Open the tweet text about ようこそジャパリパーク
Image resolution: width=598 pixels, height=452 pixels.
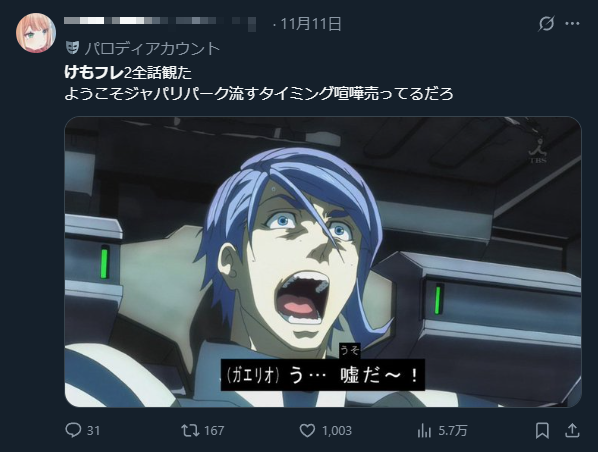[259, 93]
